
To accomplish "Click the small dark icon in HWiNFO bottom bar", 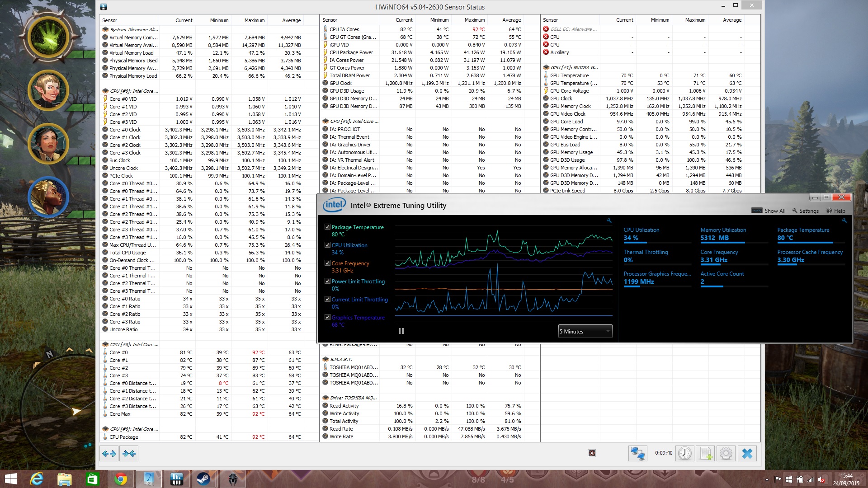I will click(x=592, y=453).
